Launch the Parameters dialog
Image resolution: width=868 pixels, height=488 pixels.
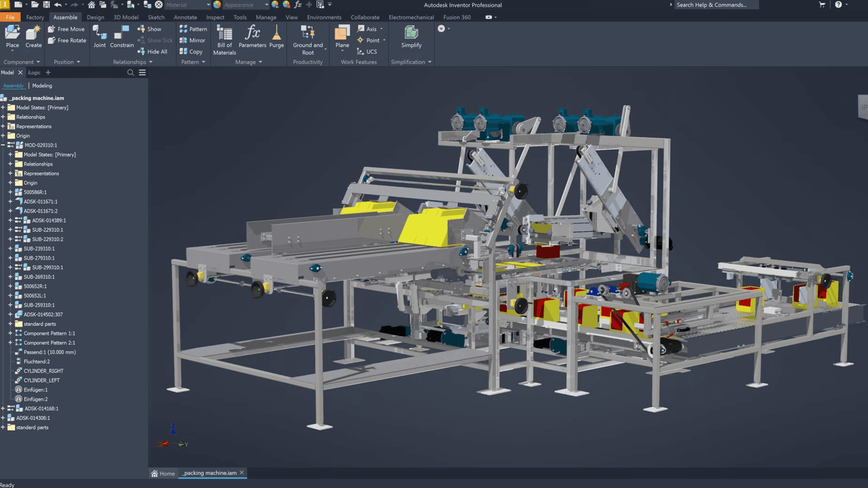(252, 38)
